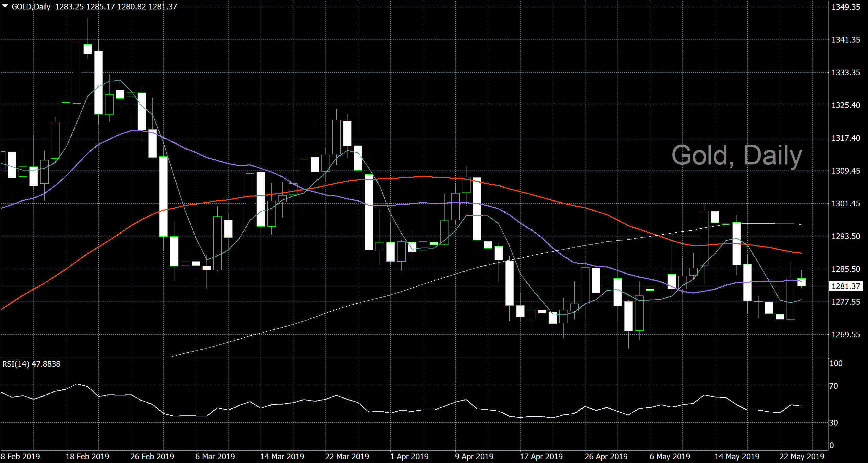Click price scale value 1317.40

[x=846, y=138]
